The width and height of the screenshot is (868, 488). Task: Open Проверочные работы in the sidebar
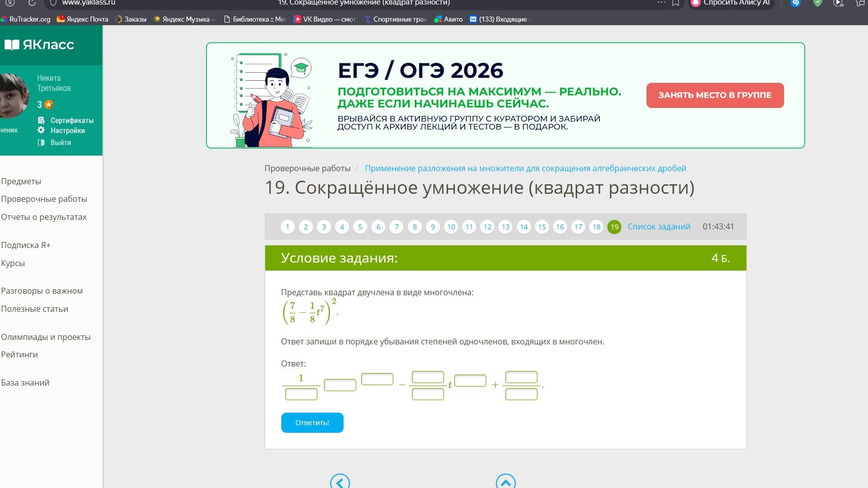tap(44, 199)
